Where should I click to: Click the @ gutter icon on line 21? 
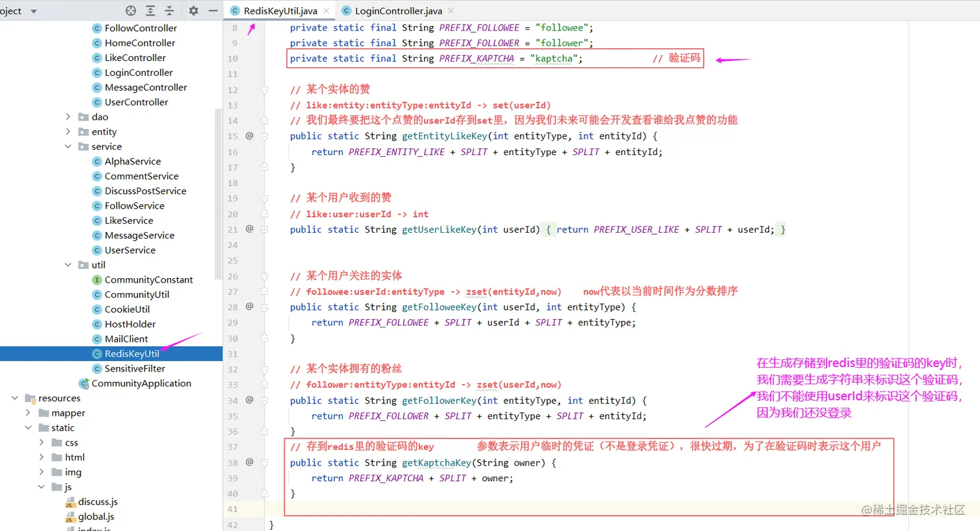250,229
